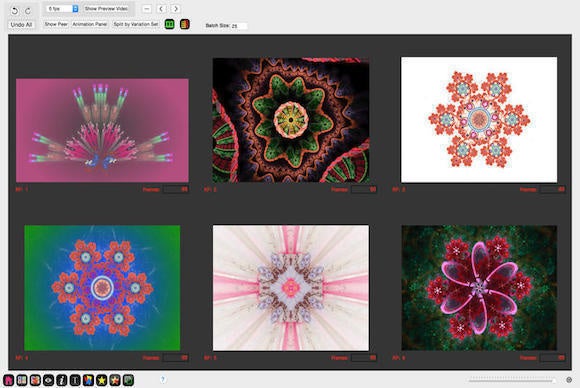Click Frames field under keyframe 2
This screenshot has height=388, width=580.
pyautogui.click(x=364, y=189)
